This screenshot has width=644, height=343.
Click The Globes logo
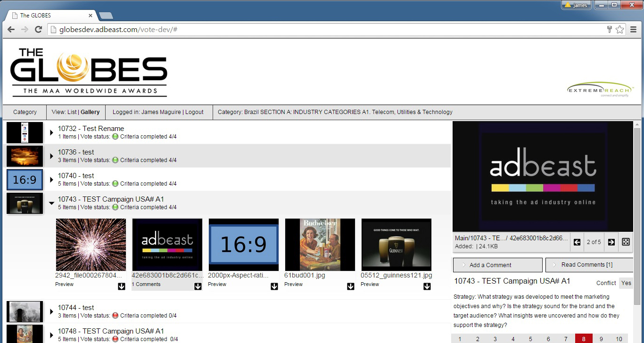[x=89, y=72]
